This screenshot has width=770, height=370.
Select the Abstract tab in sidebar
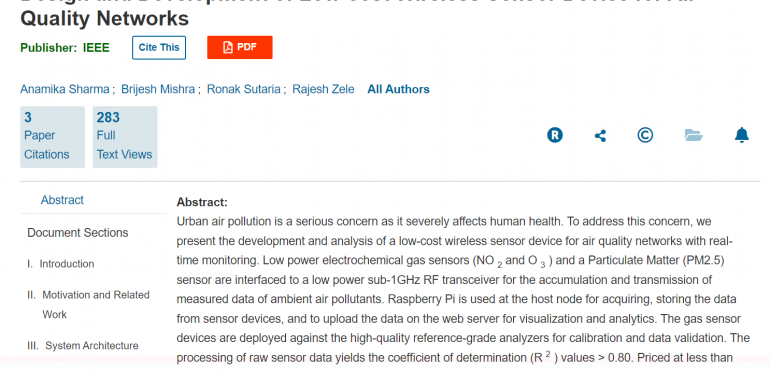tap(62, 200)
